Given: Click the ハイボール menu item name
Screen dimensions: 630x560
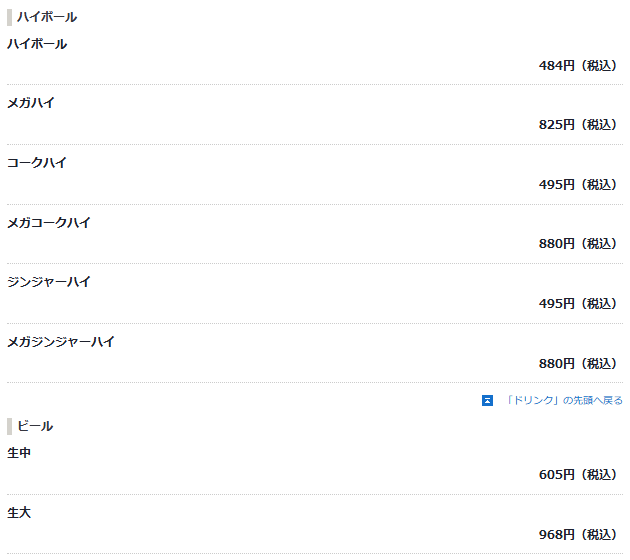Looking at the screenshot, I should [x=37, y=44].
